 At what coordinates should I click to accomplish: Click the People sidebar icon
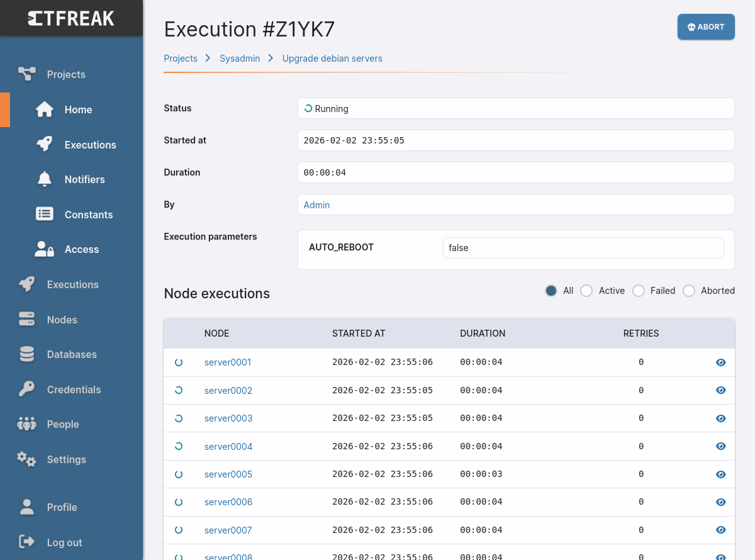(x=26, y=424)
